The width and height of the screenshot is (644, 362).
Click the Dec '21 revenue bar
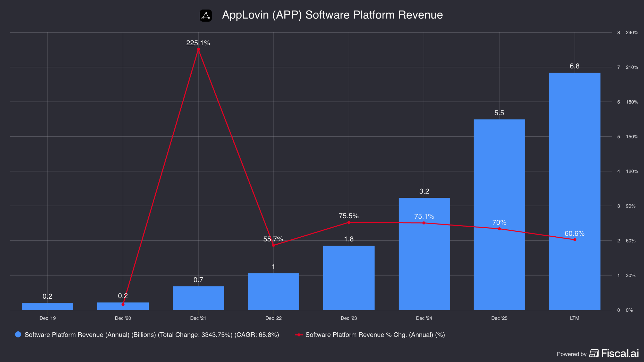pyautogui.click(x=198, y=298)
